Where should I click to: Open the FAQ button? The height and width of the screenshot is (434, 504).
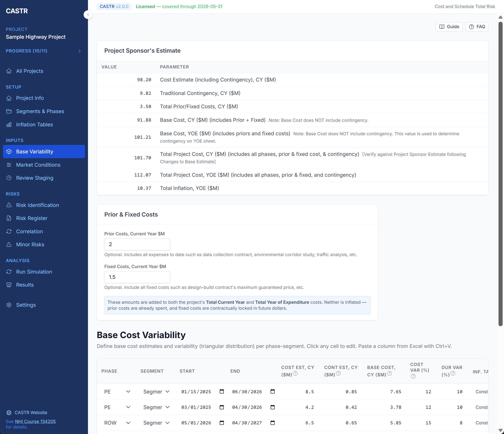pyautogui.click(x=477, y=27)
